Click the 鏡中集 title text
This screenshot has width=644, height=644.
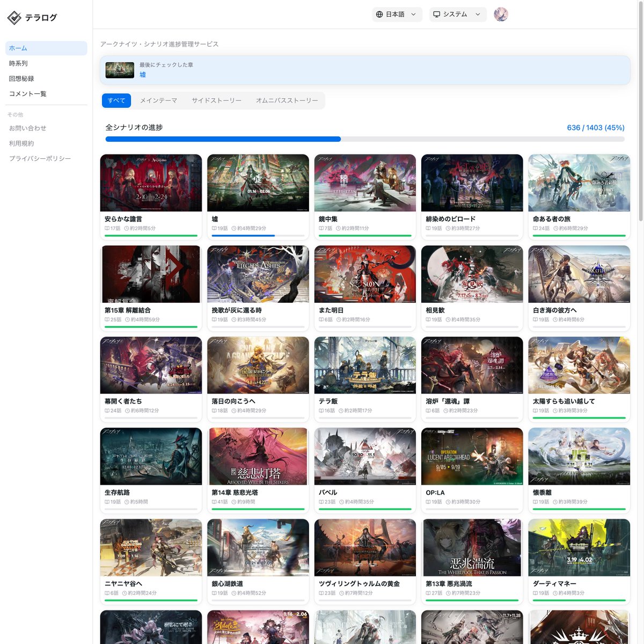tap(328, 219)
